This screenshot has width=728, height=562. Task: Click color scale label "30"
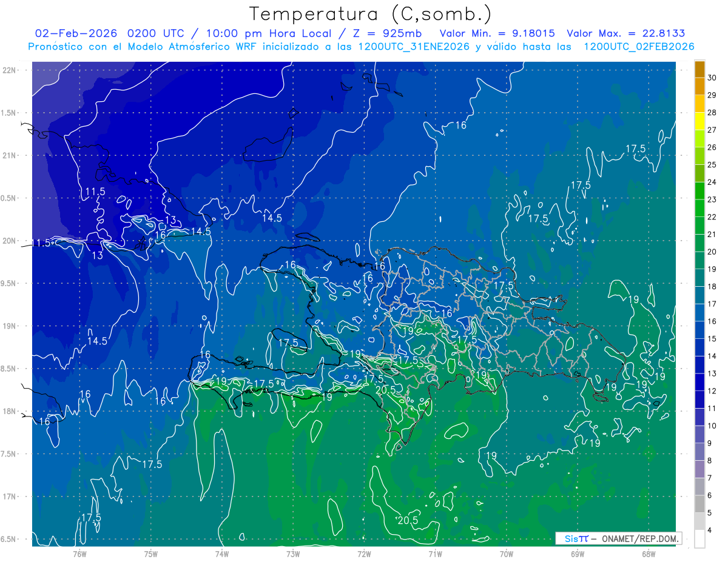tap(712, 78)
